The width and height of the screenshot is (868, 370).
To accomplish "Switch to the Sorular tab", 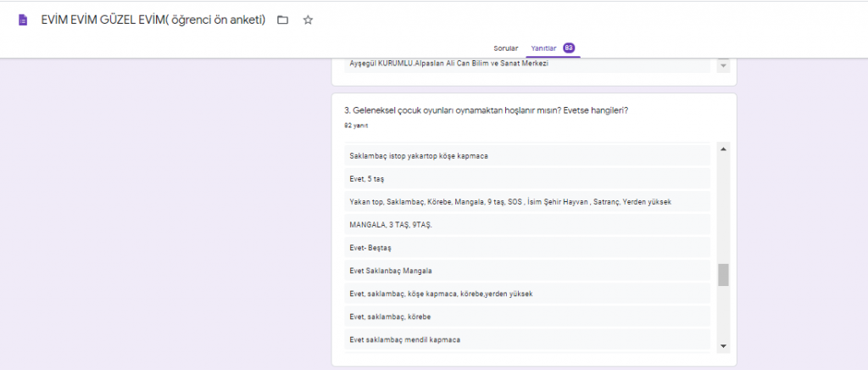I will coord(505,48).
